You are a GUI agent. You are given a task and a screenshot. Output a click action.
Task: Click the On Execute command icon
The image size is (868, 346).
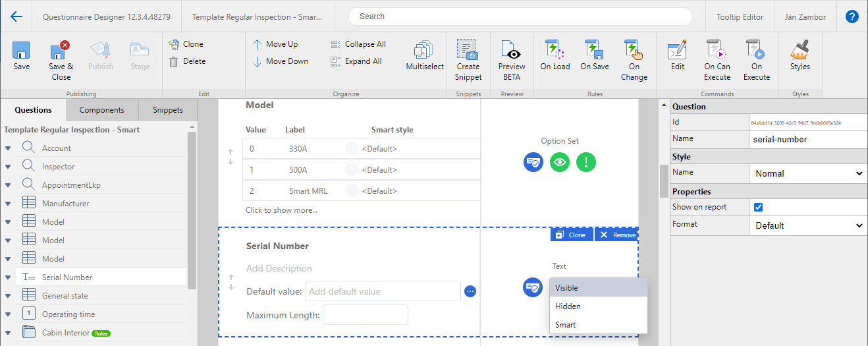[x=756, y=50]
